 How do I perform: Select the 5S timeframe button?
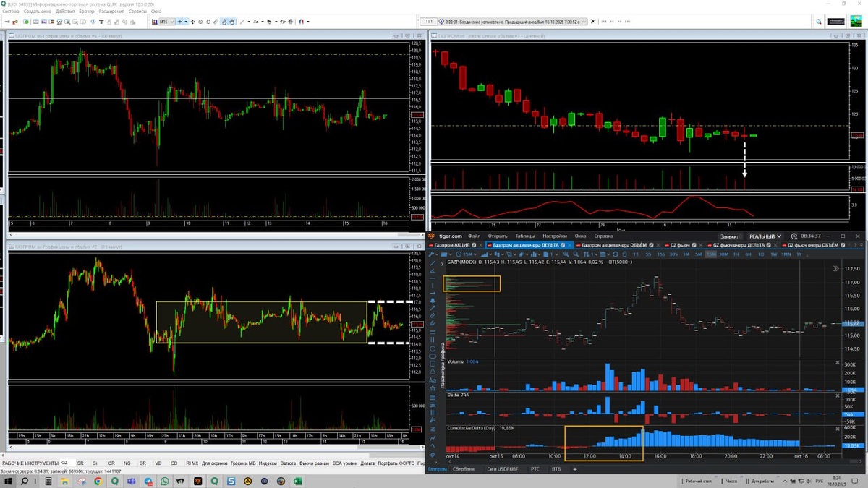(x=647, y=254)
